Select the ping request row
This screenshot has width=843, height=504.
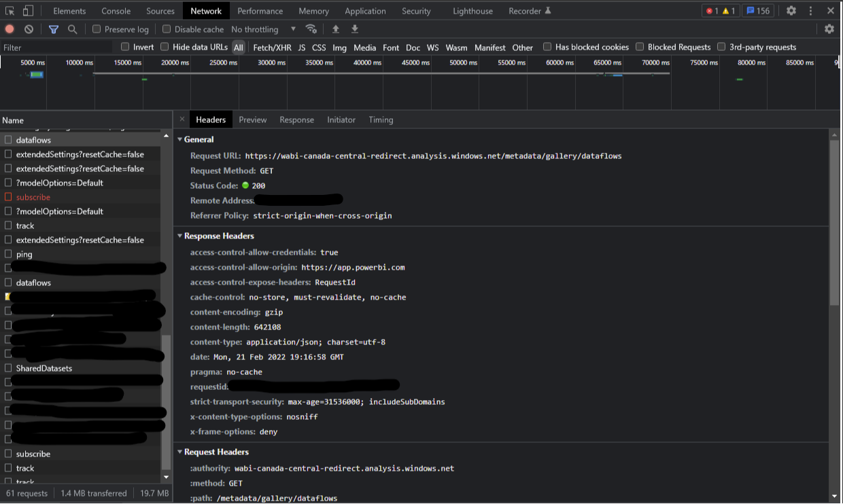(82, 254)
